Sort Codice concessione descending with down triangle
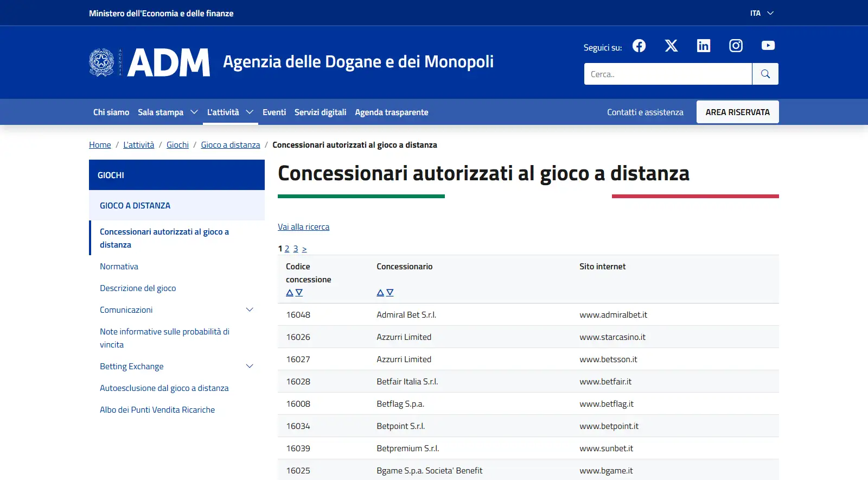 tap(299, 293)
